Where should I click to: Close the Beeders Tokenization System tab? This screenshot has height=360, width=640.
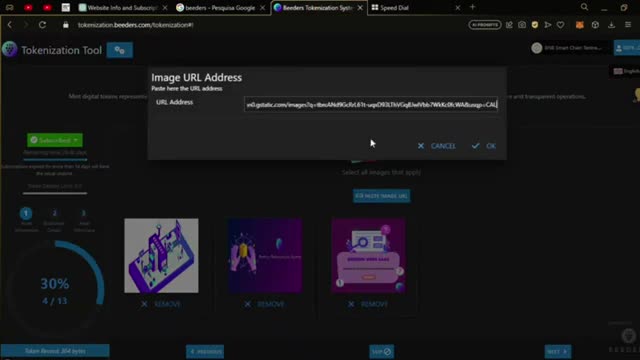(x=360, y=8)
